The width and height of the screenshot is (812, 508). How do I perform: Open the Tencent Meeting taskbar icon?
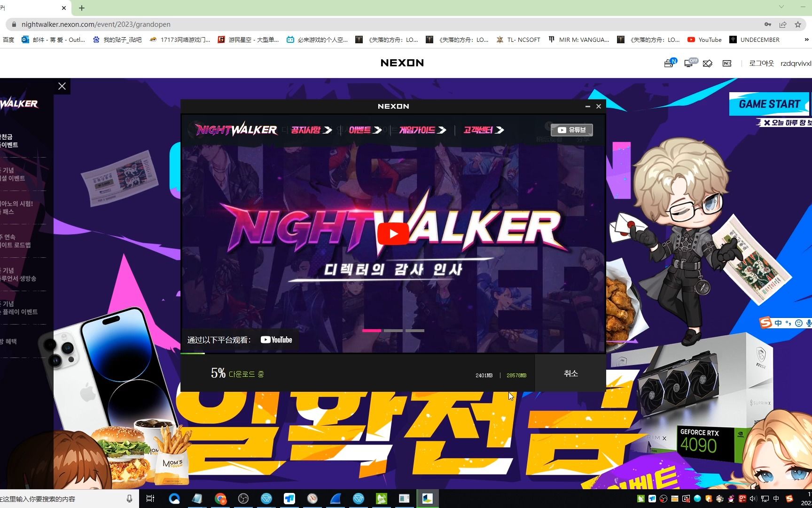point(289,499)
